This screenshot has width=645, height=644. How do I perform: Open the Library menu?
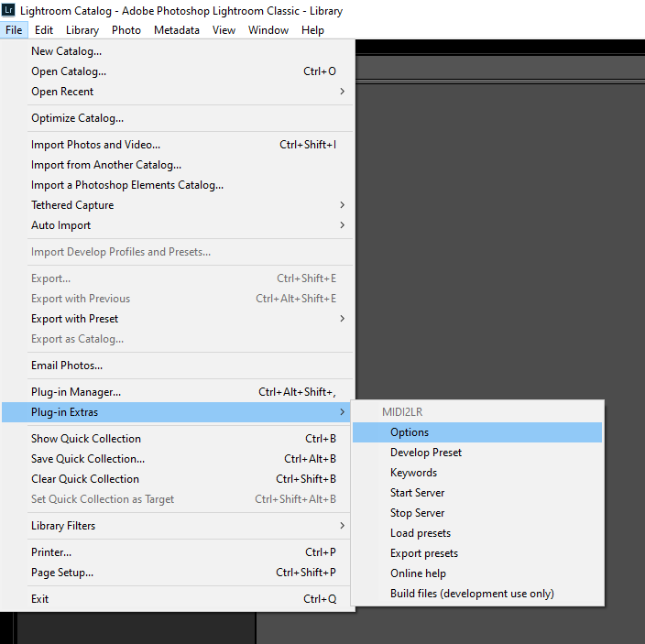(82, 30)
